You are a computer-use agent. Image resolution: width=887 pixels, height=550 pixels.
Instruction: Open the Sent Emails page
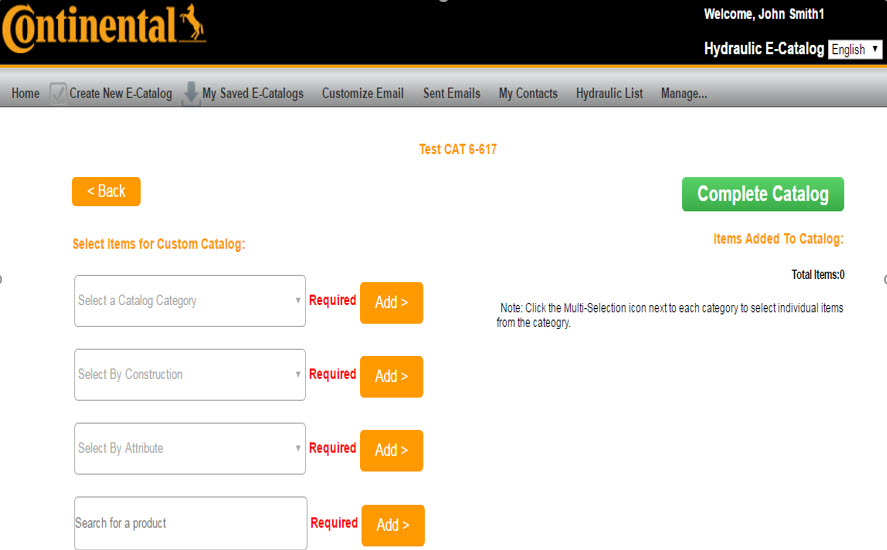[x=451, y=94]
